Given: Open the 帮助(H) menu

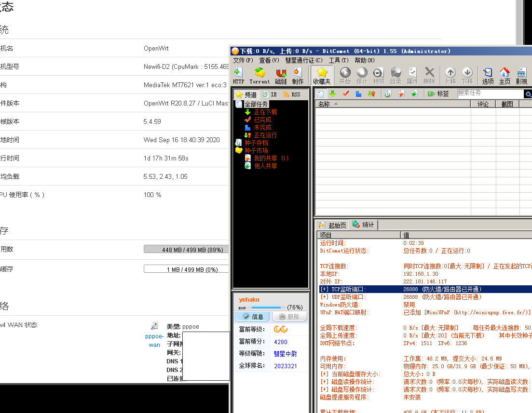Looking at the screenshot, I should click(x=364, y=60).
